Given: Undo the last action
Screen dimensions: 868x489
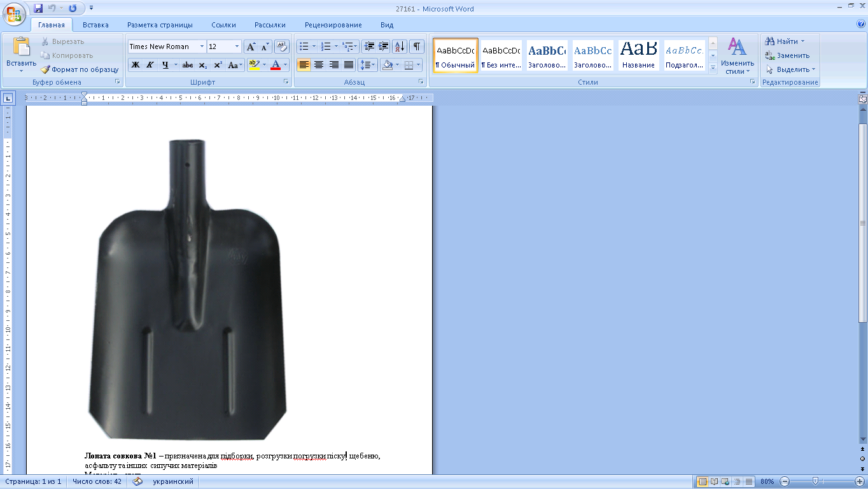Looking at the screenshot, I should point(52,8).
